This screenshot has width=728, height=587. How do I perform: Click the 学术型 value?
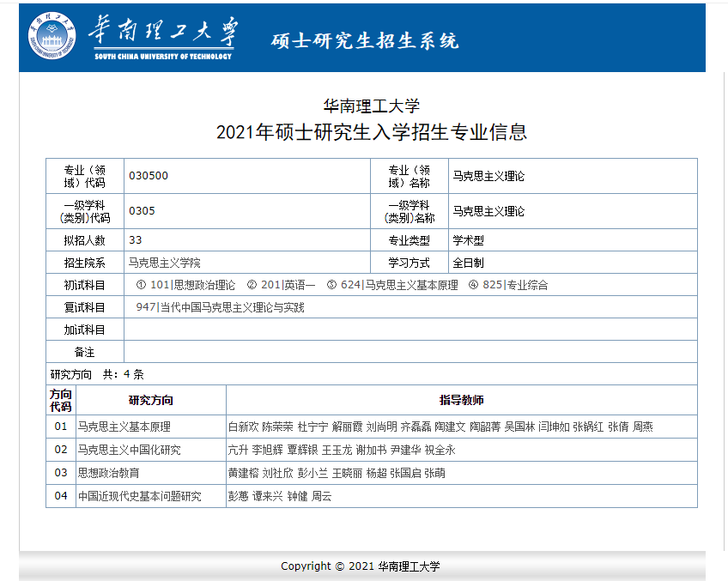tap(468, 240)
